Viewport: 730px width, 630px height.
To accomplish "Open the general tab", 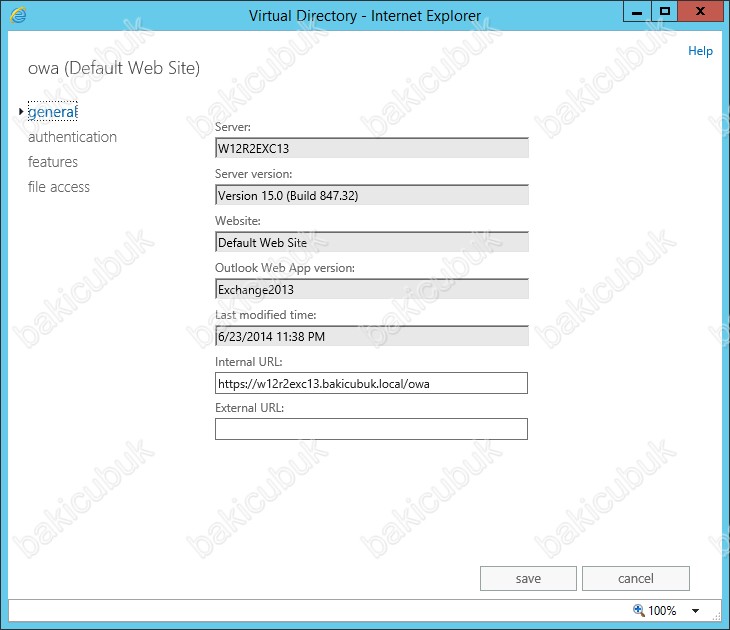I will pyautogui.click(x=53, y=112).
